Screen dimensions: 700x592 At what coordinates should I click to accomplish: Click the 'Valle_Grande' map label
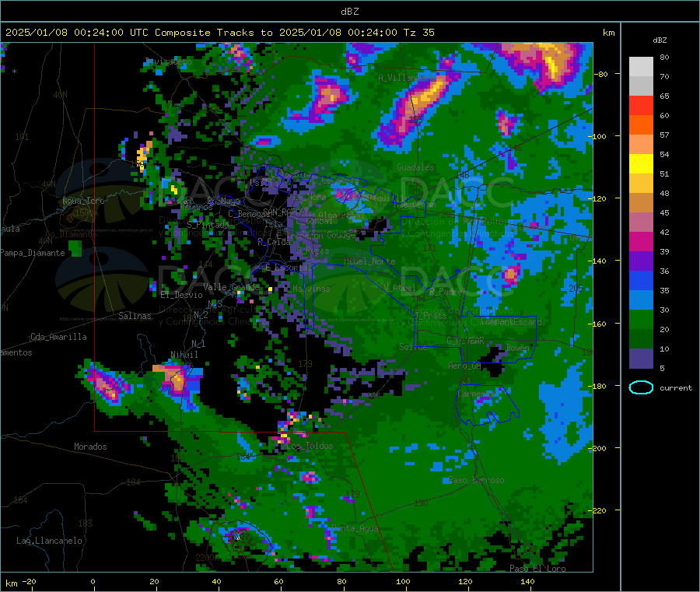click(x=231, y=286)
